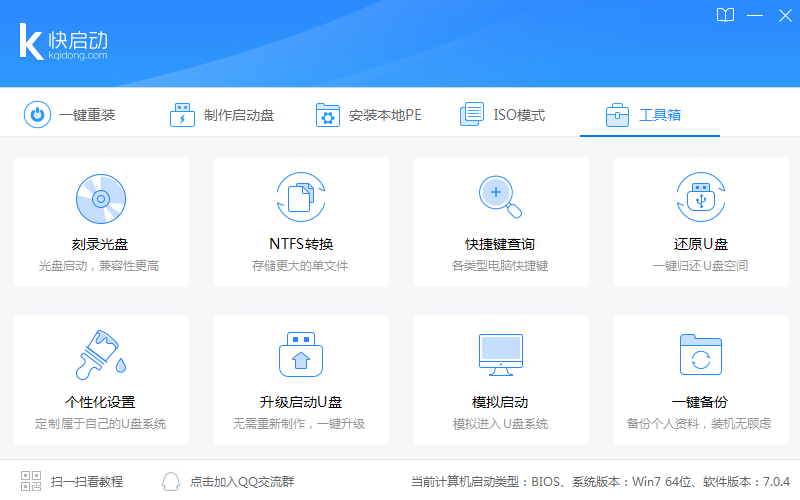Click the 模拟启动 title text
This screenshot has width=800, height=500.
click(500, 403)
